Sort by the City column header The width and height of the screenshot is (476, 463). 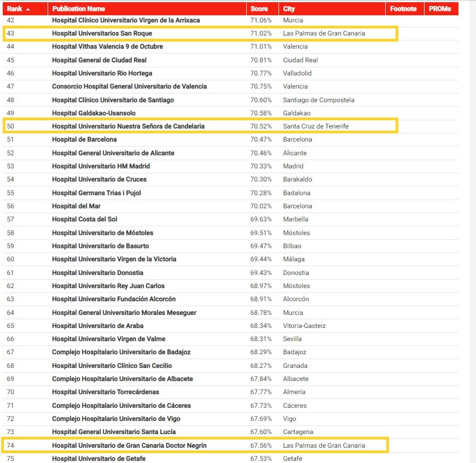point(332,9)
